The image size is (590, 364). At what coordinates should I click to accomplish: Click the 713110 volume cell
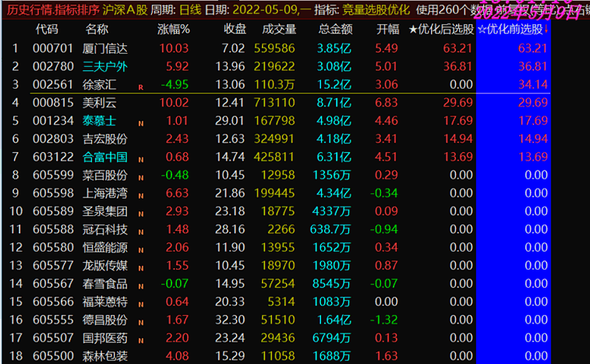(274, 102)
